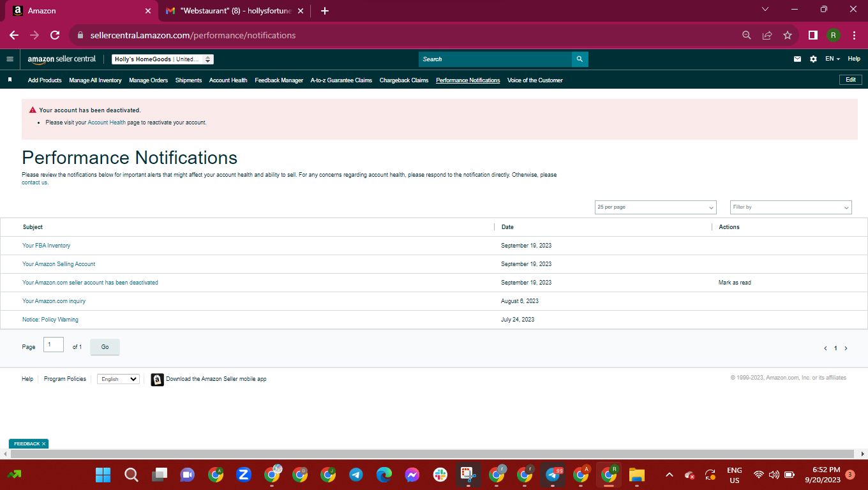The width and height of the screenshot is (868, 490).
Task: Go to Manage Orders
Action: [148, 80]
